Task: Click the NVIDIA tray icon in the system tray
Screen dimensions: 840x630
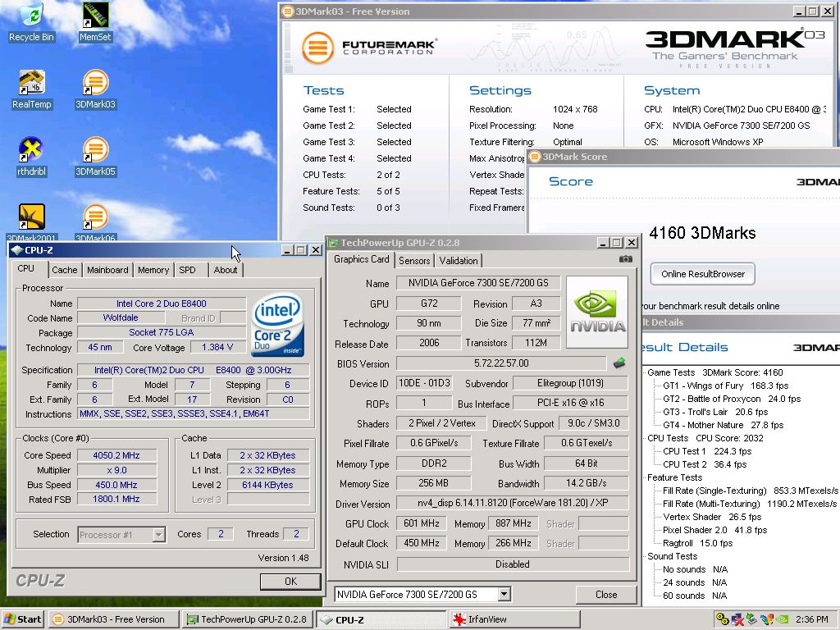Action: (x=782, y=619)
